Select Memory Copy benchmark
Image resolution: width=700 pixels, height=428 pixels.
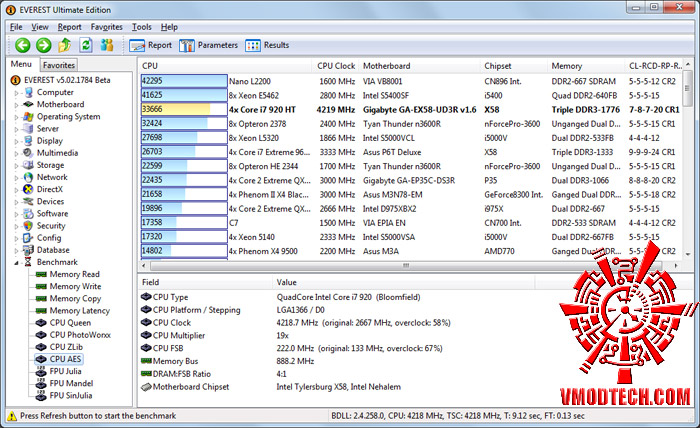75,298
